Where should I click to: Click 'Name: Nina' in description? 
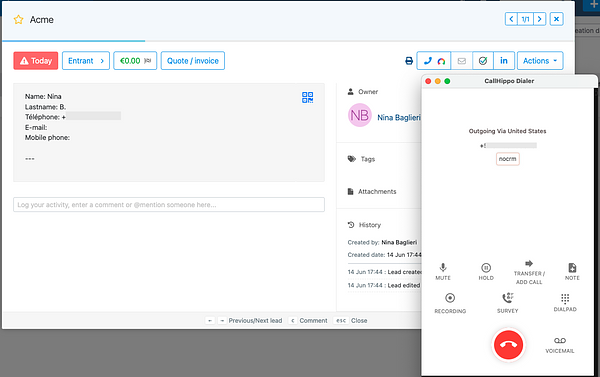click(43, 96)
